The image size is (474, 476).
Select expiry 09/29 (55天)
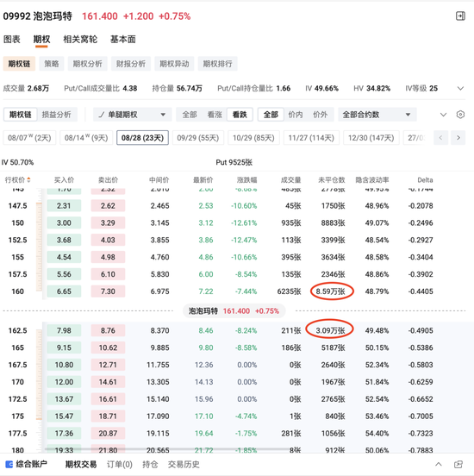[198, 138]
